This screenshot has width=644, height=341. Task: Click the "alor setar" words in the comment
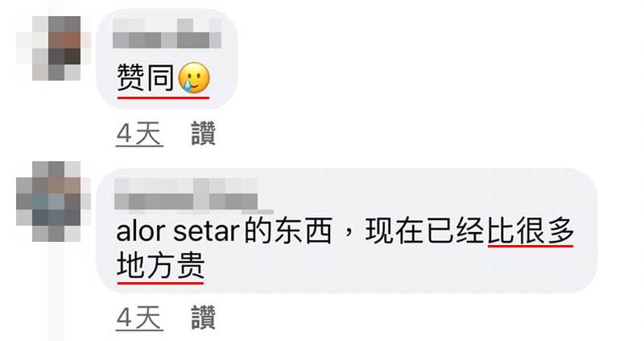[x=178, y=231]
